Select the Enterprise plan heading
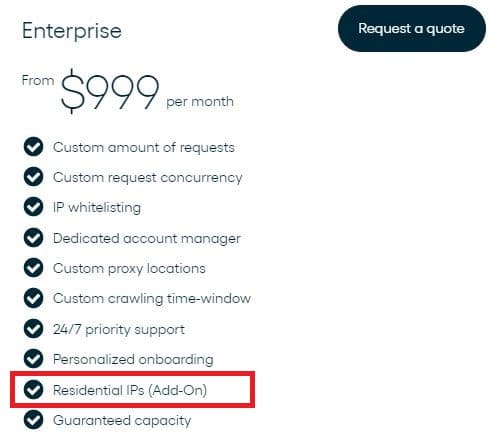Viewport: 498px width, 442px height. 72,31
